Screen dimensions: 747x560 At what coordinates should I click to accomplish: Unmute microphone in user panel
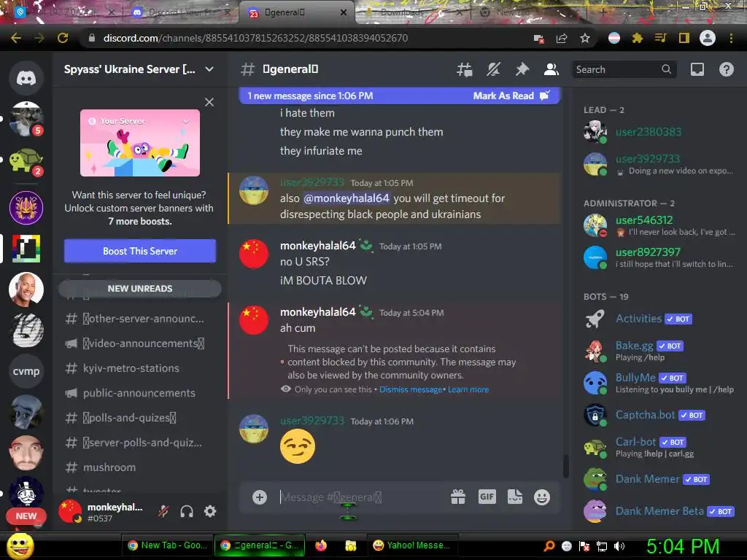[x=163, y=511]
